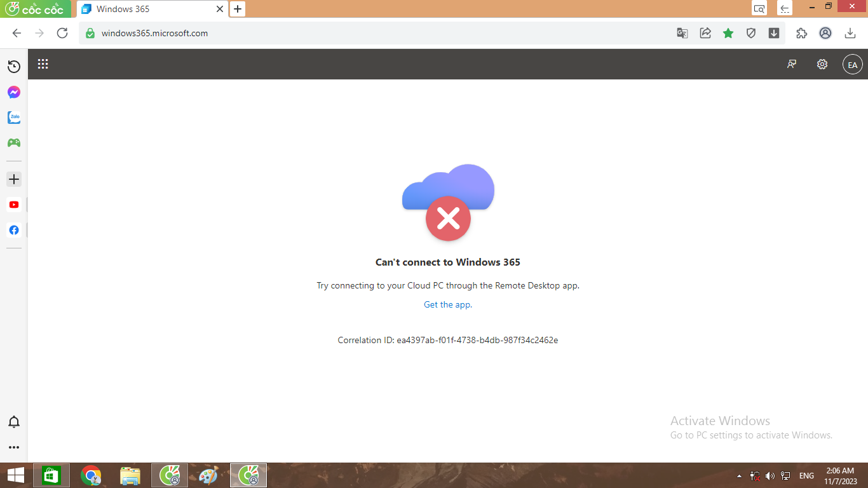Viewport: 868px width, 488px height.
Task: Toggle the green bookmark star
Action: (x=728, y=33)
